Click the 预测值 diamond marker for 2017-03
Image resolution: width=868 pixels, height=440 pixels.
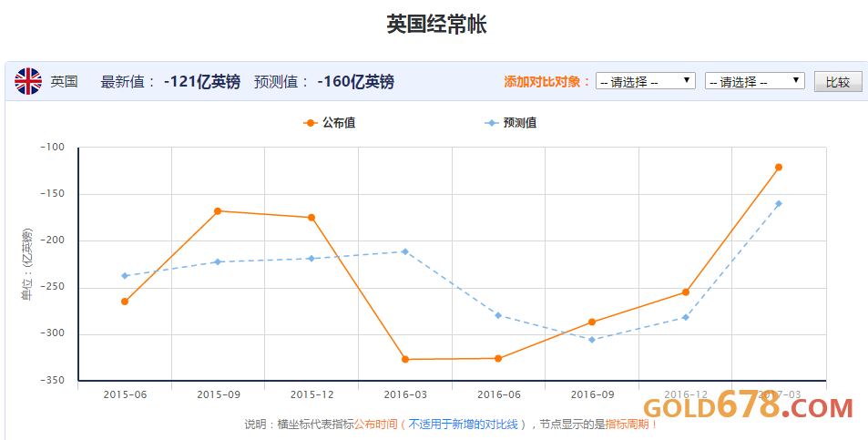pos(779,204)
